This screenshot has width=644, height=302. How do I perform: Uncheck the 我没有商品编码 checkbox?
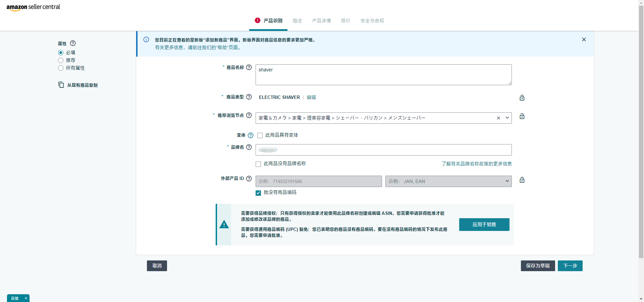(x=258, y=193)
